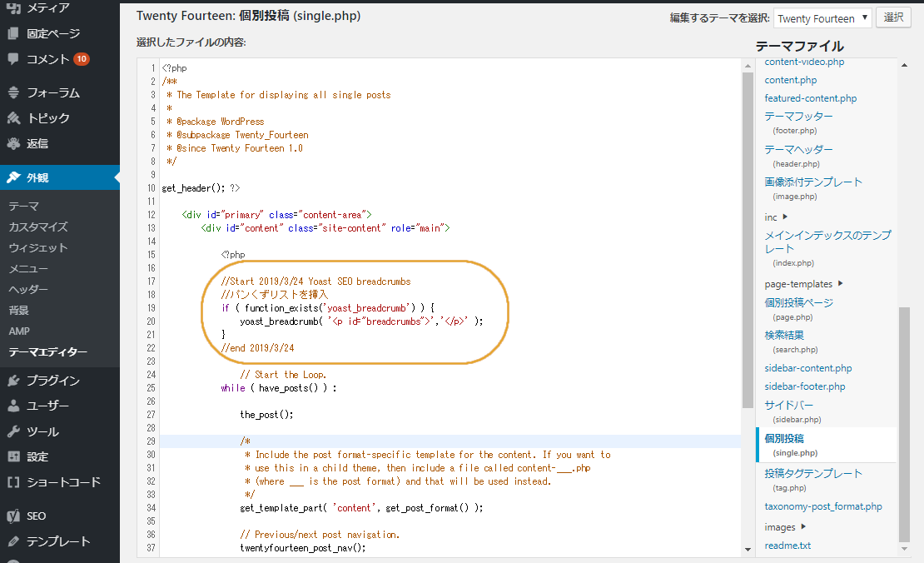
Task: Click the Users person icon
Action: [x=13, y=406]
